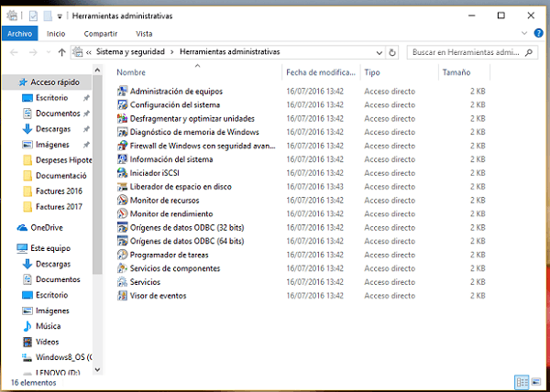
Task: Click the back navigation arrow
Action: [14, 52]
